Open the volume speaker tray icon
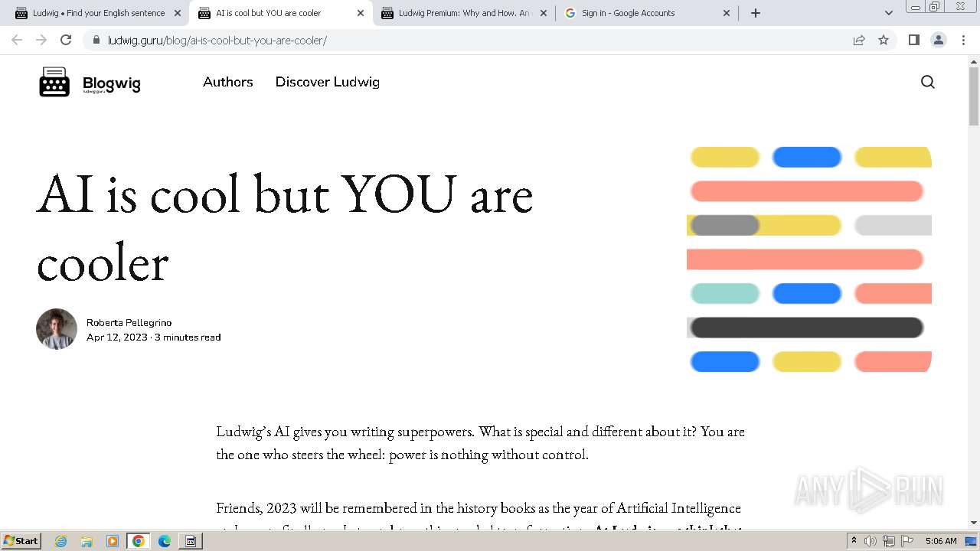980x551 pixels. pos(871,541)
